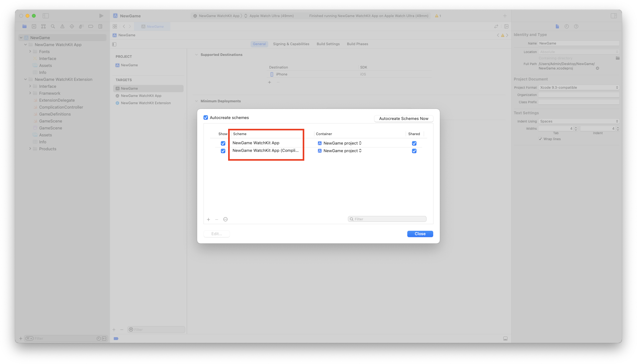
Task: Close the manage schemes dialog
Action: (420, 234)
